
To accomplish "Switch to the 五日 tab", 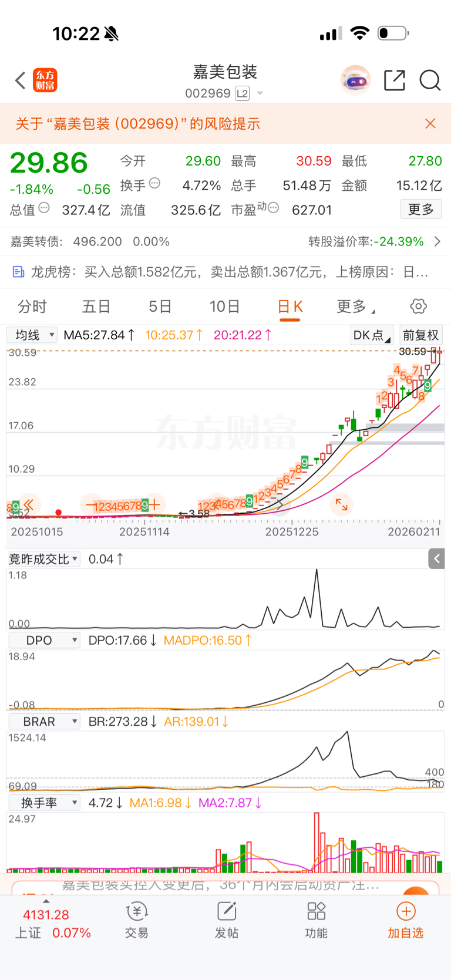I will pyautogui.click(x=96, y=307).
